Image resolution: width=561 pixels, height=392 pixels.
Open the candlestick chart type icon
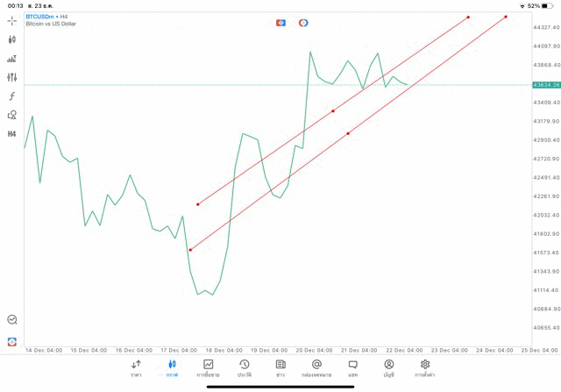(11, 39)
